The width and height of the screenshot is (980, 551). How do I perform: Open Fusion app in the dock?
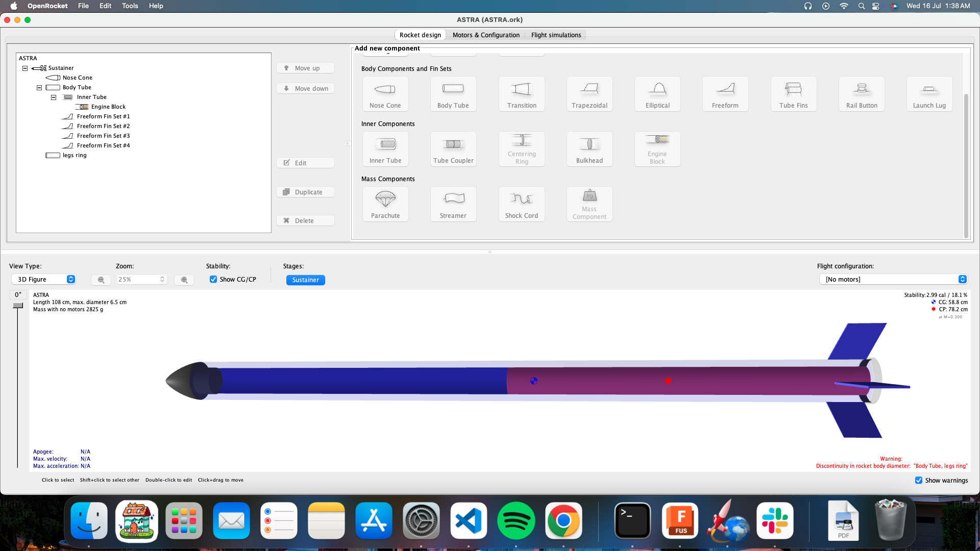[x=680, y=521]
